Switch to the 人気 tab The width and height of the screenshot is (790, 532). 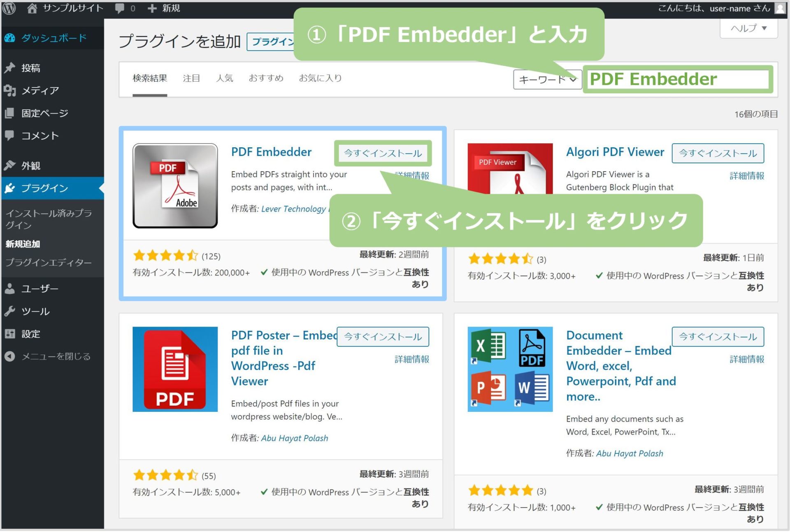[225, 78]
